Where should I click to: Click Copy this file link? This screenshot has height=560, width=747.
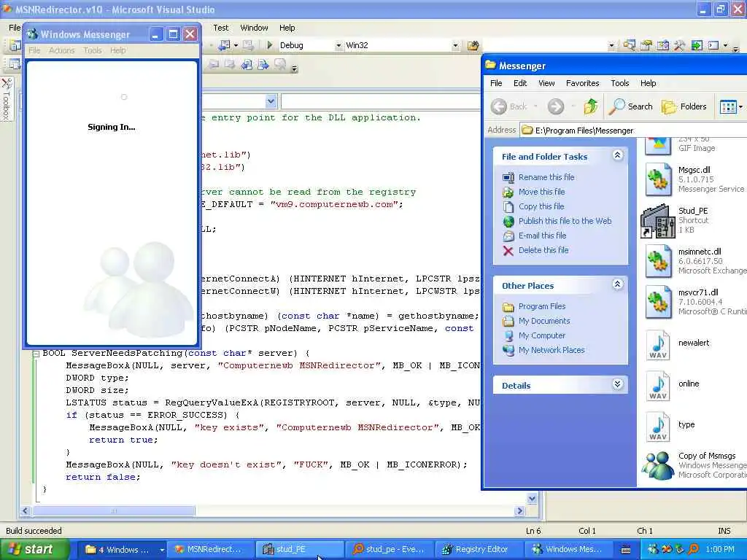(x=541, y=206)
